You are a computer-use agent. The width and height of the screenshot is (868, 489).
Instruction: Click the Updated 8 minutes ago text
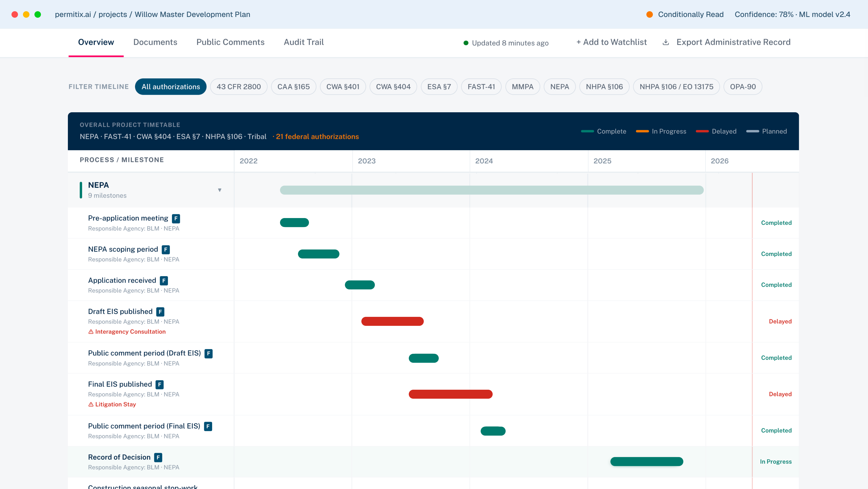pyautogui.click(x=510, y=43)
